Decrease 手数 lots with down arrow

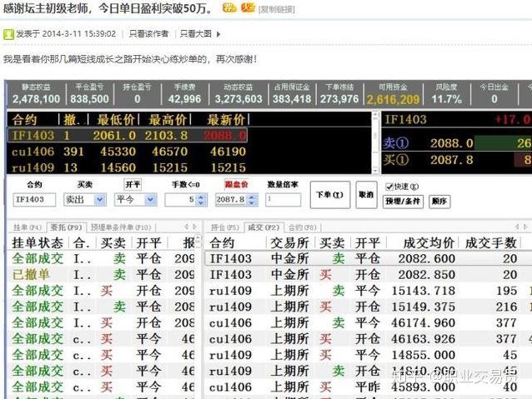coord(201,202)
